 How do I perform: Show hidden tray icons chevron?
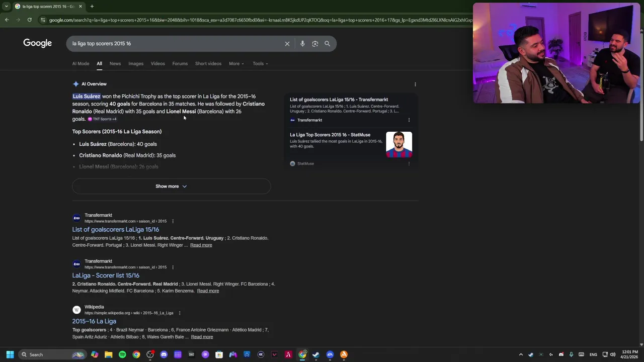pyautogui.click(x=521, y=354)
